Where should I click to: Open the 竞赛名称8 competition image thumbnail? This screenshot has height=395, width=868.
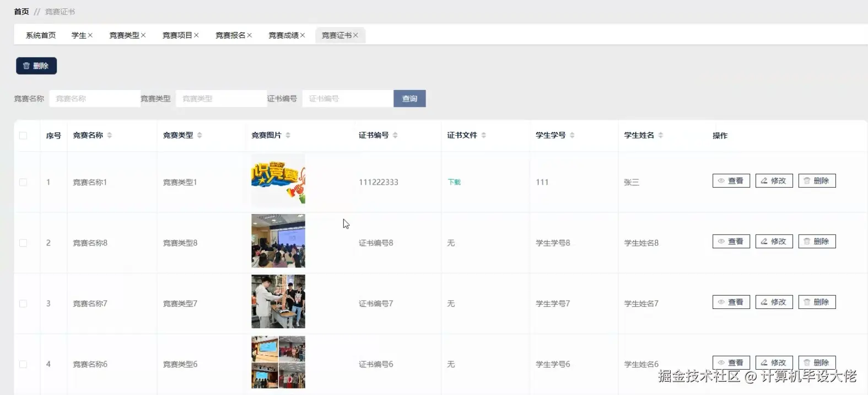pos(278,241)
